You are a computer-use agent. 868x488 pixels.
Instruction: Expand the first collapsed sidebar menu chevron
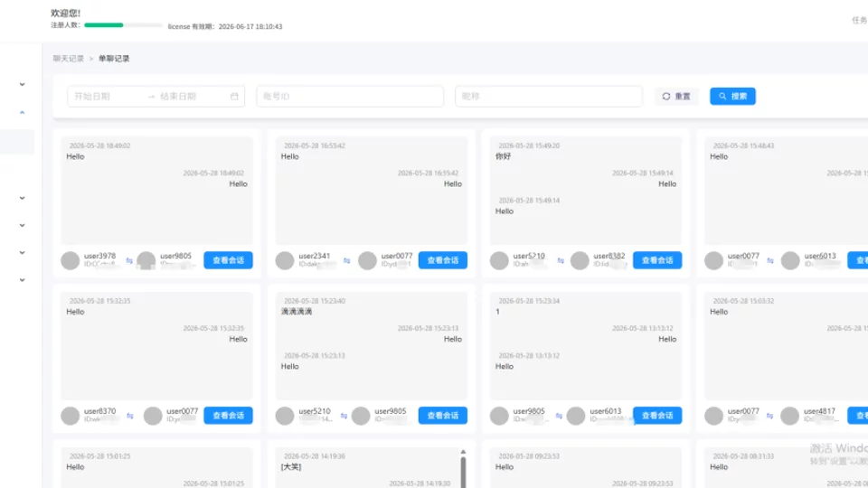click(22, 85)
